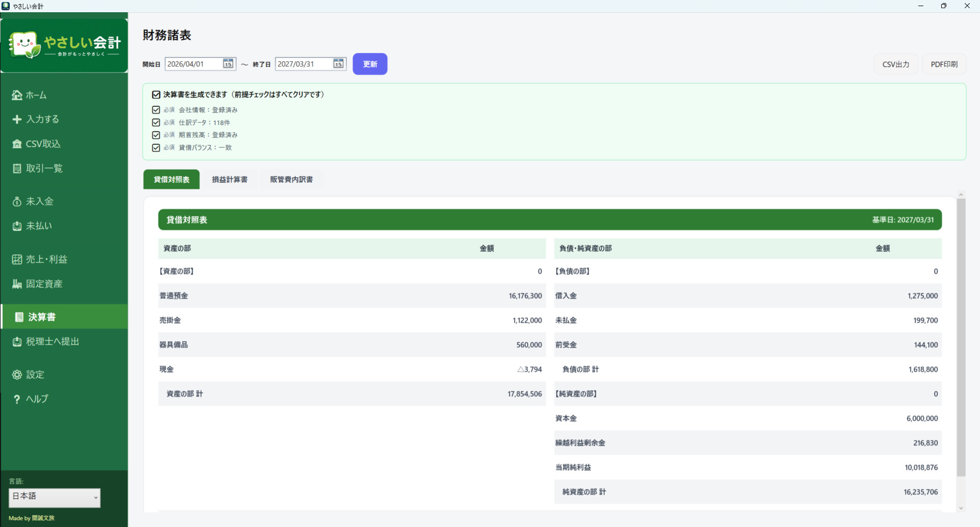Viewport: 980px width, 527px height.
Task: Select the 未払金 amount 199,700
Action: [925, 321]
